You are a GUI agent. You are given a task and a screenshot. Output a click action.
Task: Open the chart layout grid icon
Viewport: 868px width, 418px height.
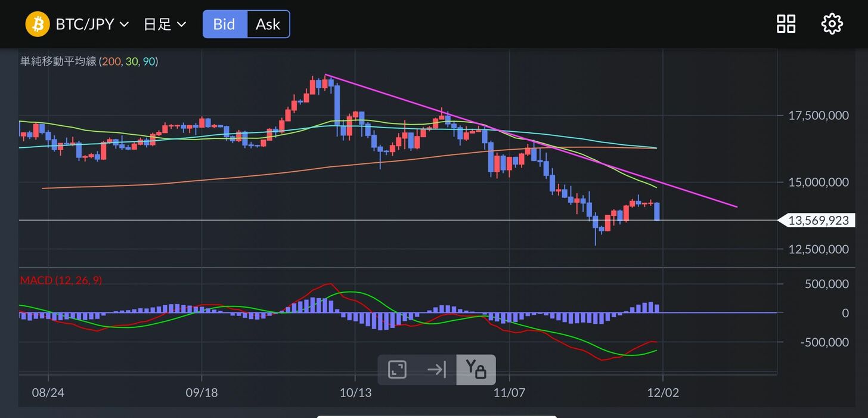[786, 24]
